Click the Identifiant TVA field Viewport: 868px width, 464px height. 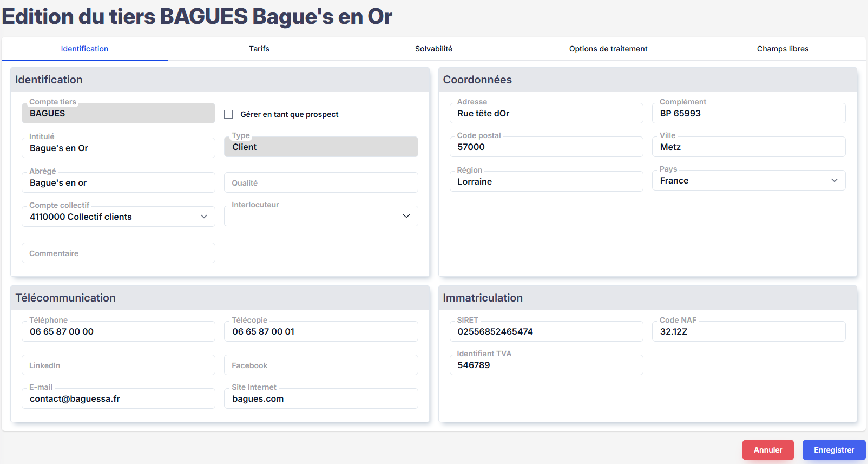coord(545,365)
